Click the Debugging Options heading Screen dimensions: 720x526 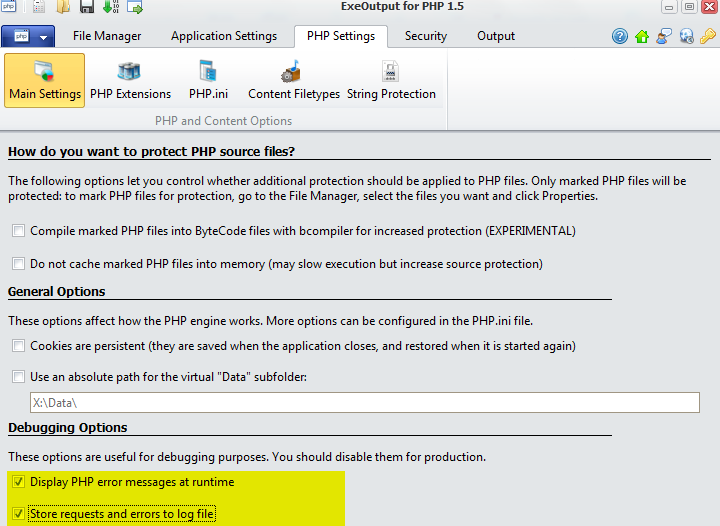pos(68,427)
